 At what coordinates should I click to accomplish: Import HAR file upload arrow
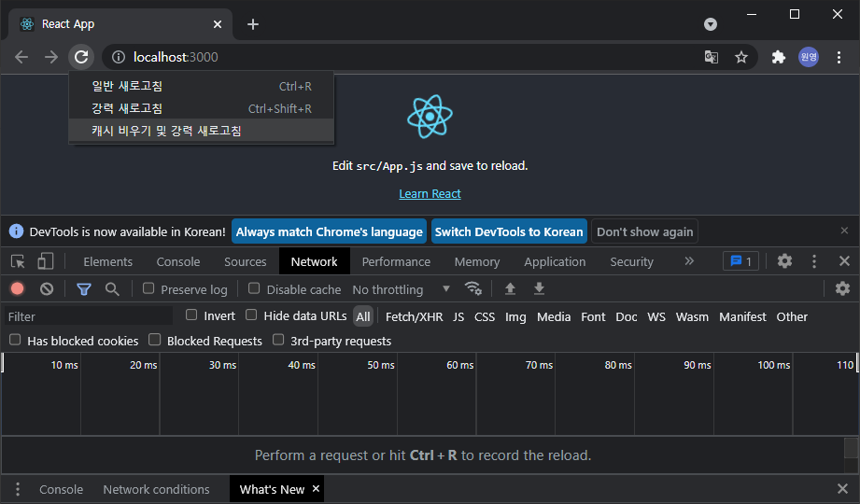click(510, 288)
